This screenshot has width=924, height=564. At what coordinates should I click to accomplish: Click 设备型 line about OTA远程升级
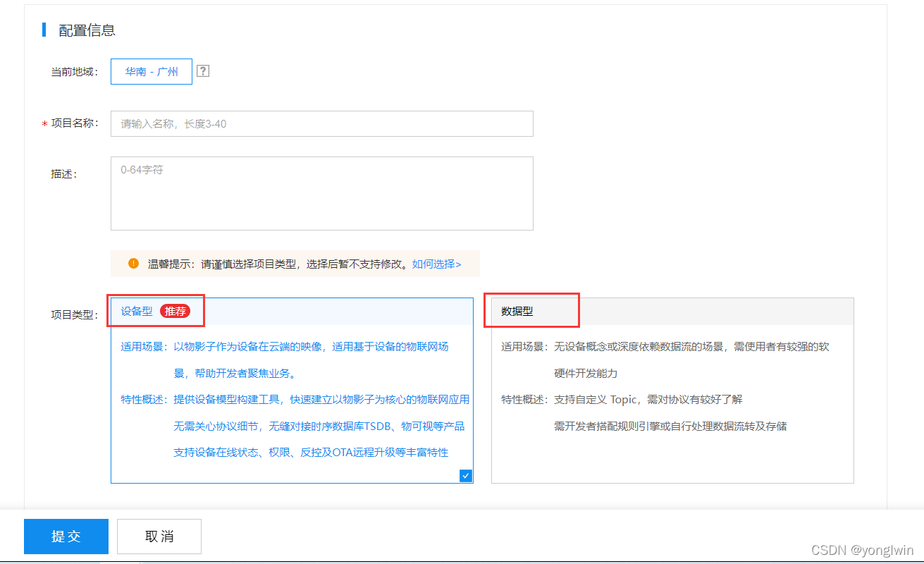coord(311,452)
